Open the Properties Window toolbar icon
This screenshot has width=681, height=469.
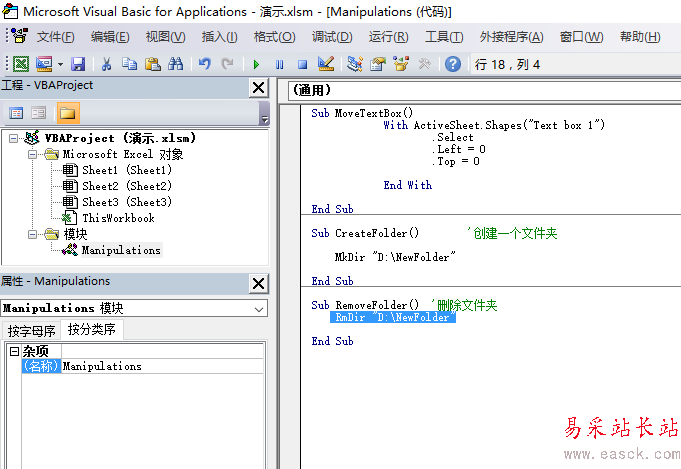[378, 64]
